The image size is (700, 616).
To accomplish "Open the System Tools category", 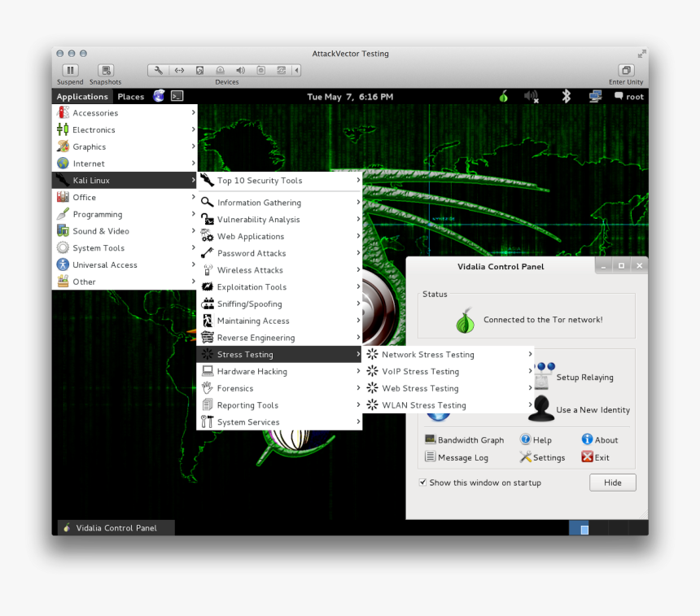I will (x=125, y=247).
